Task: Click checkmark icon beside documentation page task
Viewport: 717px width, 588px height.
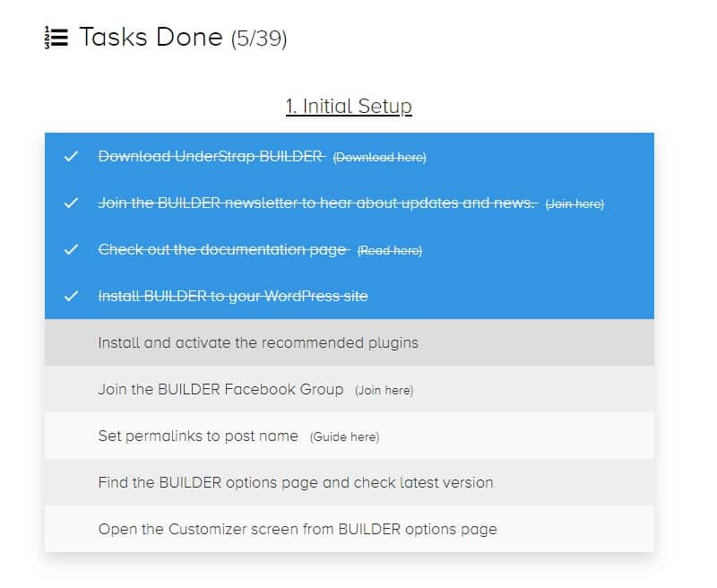Action: tap(72, 250)
